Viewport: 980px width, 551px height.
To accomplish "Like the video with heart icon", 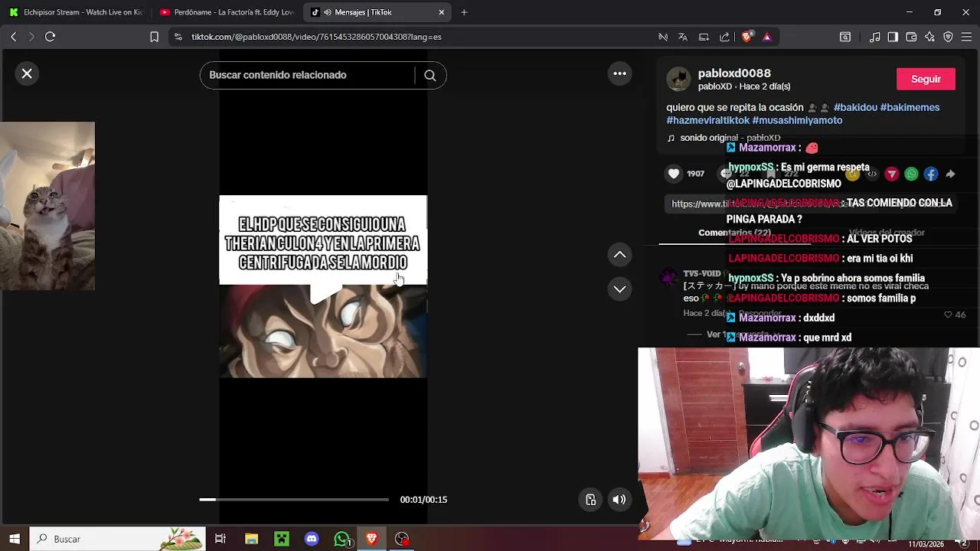I will point(673,174).
